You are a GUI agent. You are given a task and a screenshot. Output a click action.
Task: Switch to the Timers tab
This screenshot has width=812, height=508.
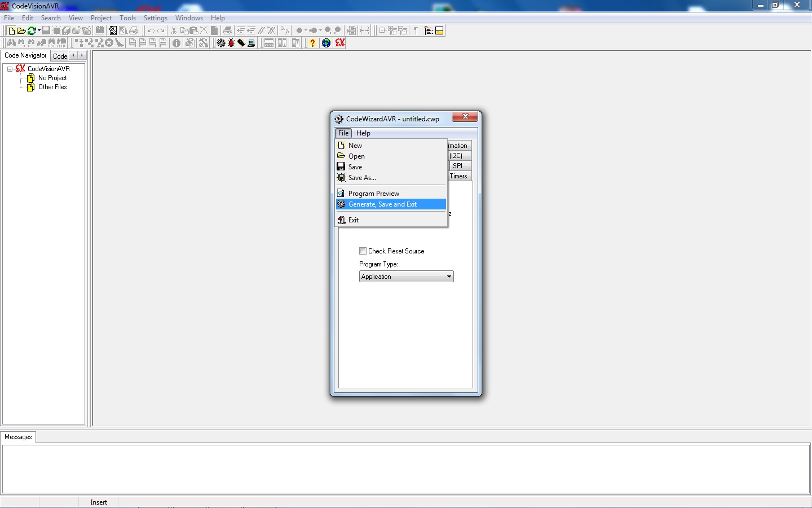click(458, 176)
